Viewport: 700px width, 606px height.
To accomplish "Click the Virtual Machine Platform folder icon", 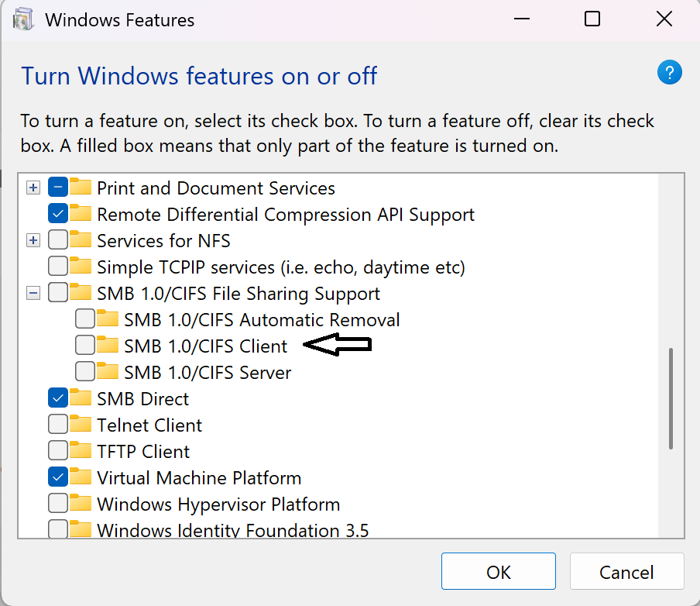I will pyautogui.click(x=81, y=477).
